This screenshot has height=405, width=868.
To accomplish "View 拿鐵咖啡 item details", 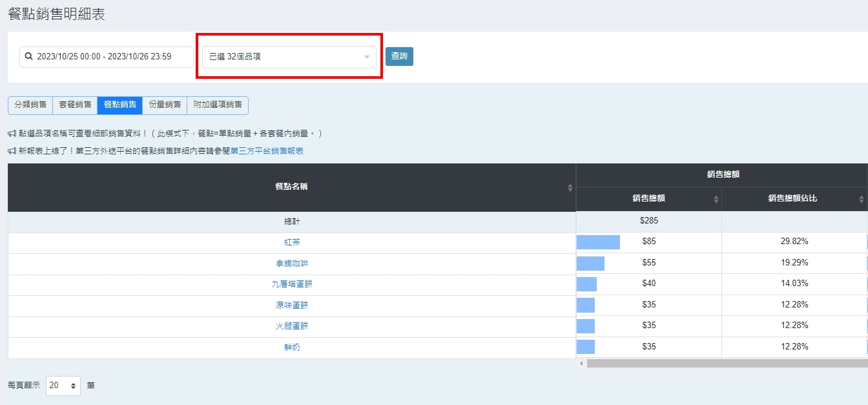I will pos(292,264).
